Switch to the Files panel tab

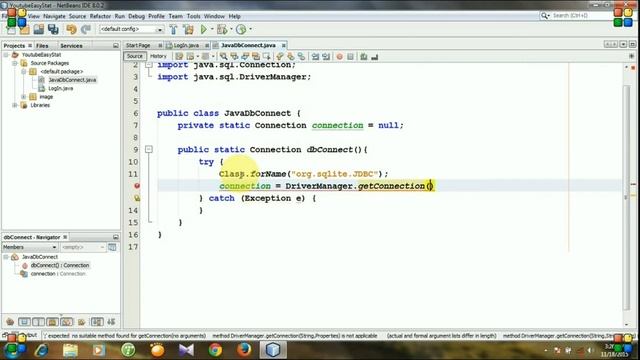pos(42,46)
